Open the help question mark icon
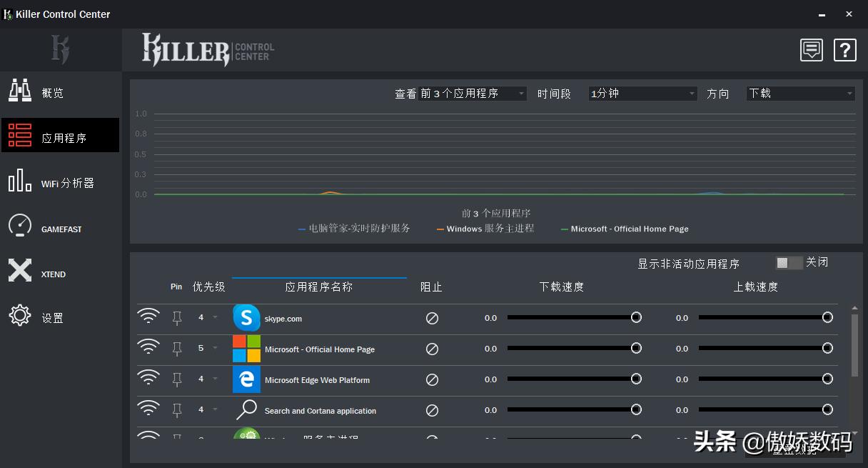Image resolution: width=868 pixels, height=468 pixels. tap(844, 50)
